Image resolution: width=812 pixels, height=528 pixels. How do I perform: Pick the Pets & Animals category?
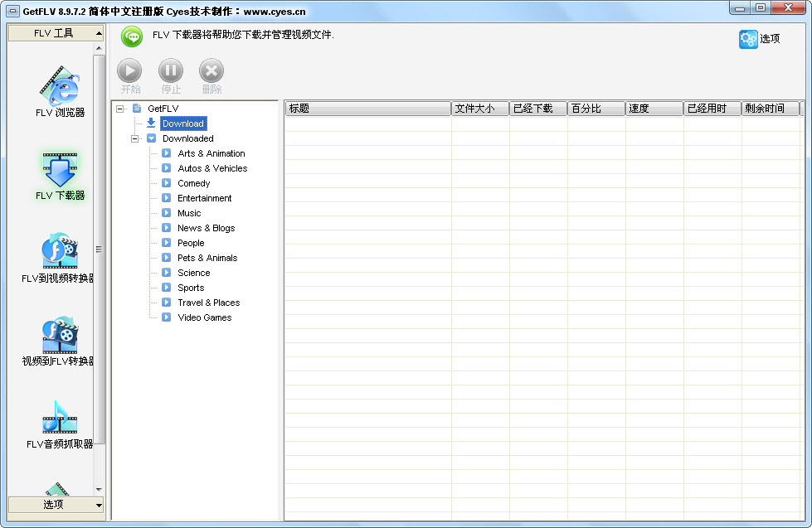tap(207, 258)
